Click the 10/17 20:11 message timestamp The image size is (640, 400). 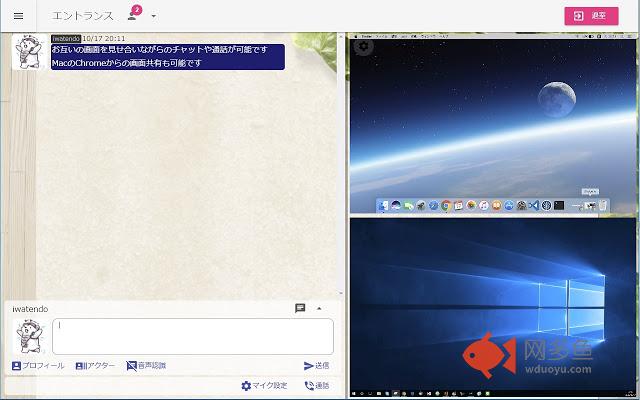pos(104,38)
